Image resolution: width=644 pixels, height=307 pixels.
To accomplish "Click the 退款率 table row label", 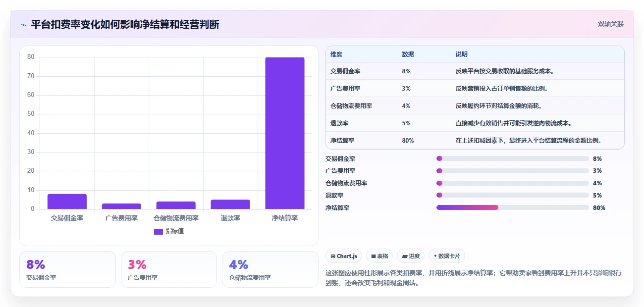I will click(x=339, y=123).
